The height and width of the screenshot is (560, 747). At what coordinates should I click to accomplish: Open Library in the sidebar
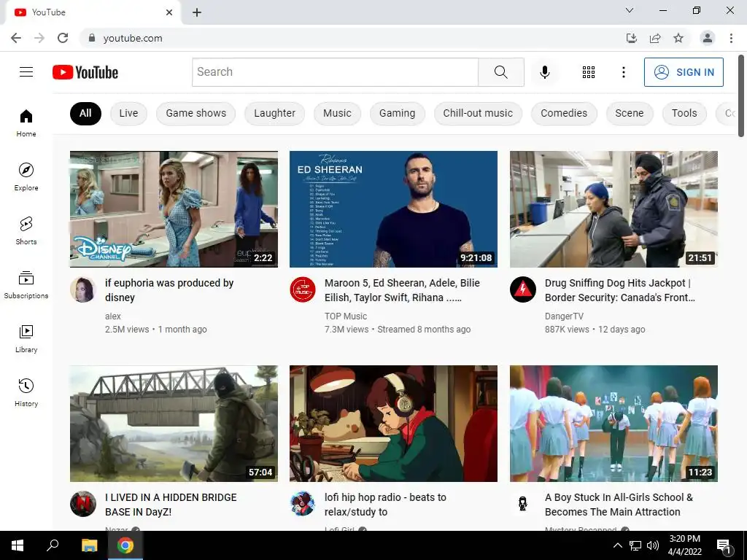(26, 338)
